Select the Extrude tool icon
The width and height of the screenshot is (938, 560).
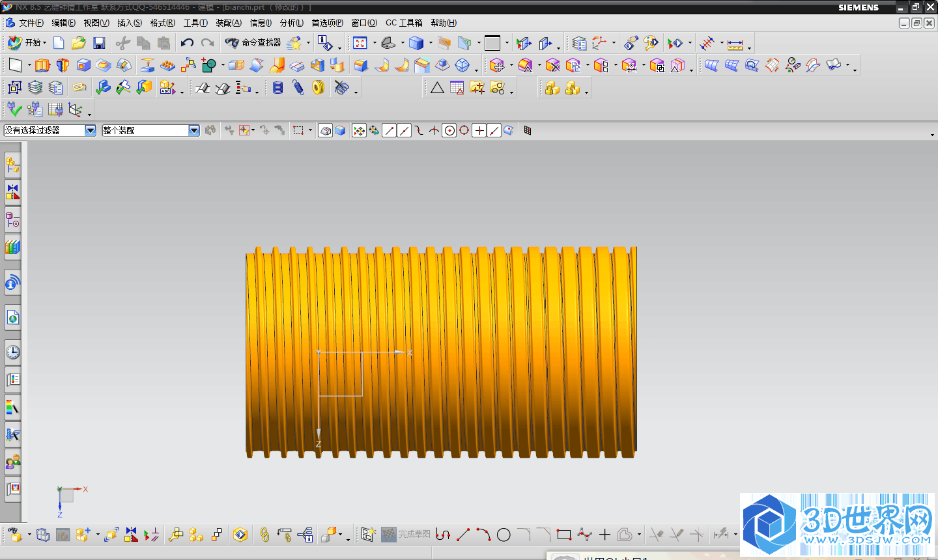click(x=42, y=65)
